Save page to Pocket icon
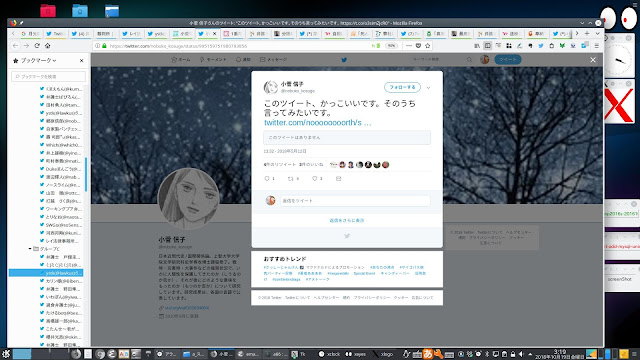 [418, 46]
